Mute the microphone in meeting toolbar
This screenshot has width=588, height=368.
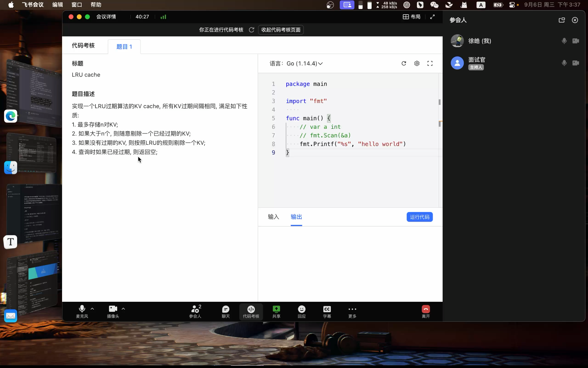82,311
